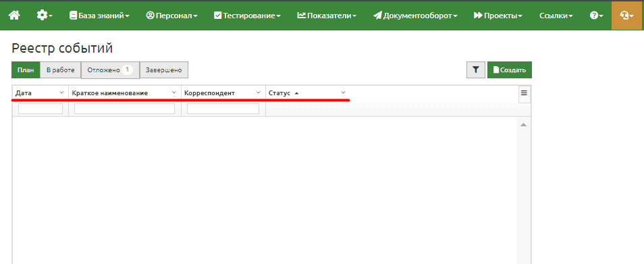
Task: Expand the Статус column chevron
Action: [x=344, y=93]
